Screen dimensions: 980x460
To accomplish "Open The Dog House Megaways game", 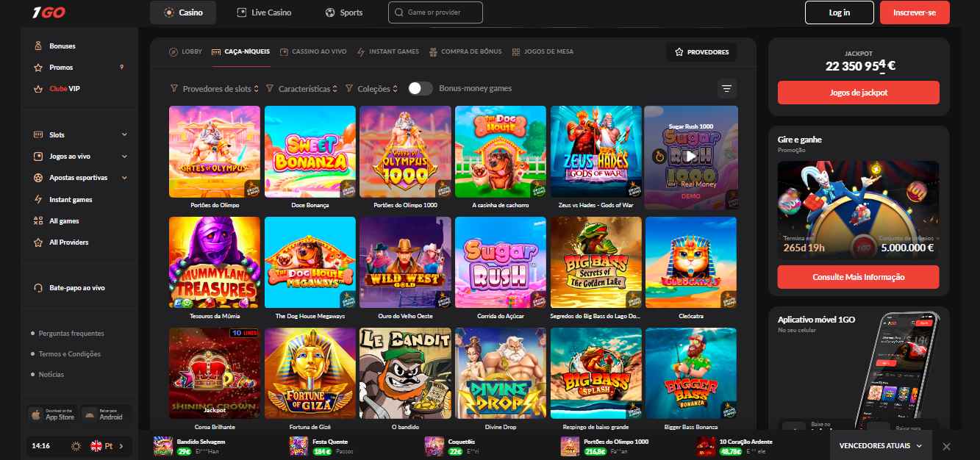I will tap(310, 262).
